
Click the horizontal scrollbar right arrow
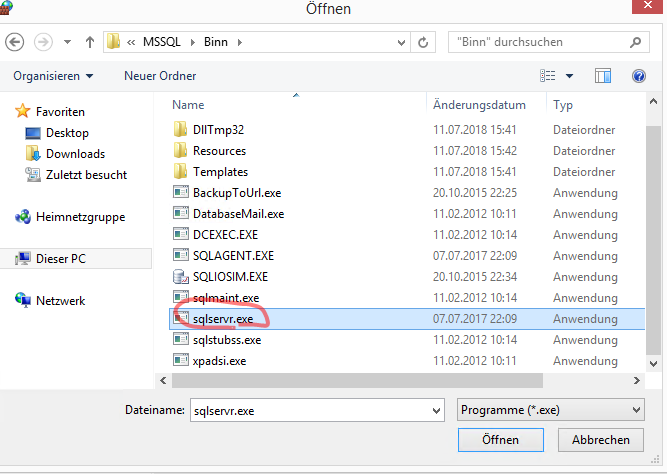(637, 380)
